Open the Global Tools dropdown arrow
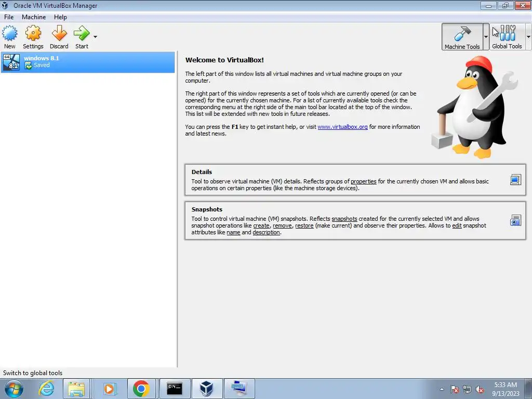This screenshot has height=399, width=532. click(528, 37)
